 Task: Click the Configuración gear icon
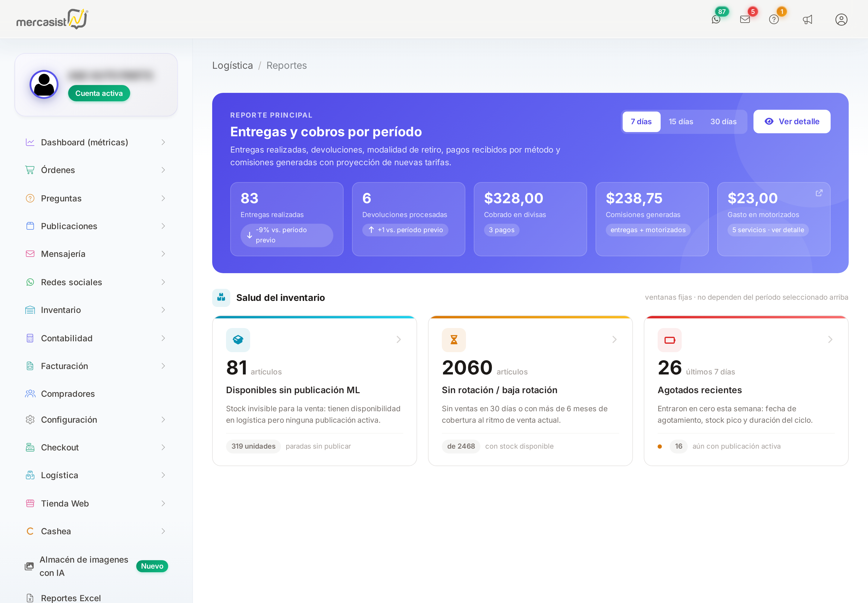click(x=30, y=420)
